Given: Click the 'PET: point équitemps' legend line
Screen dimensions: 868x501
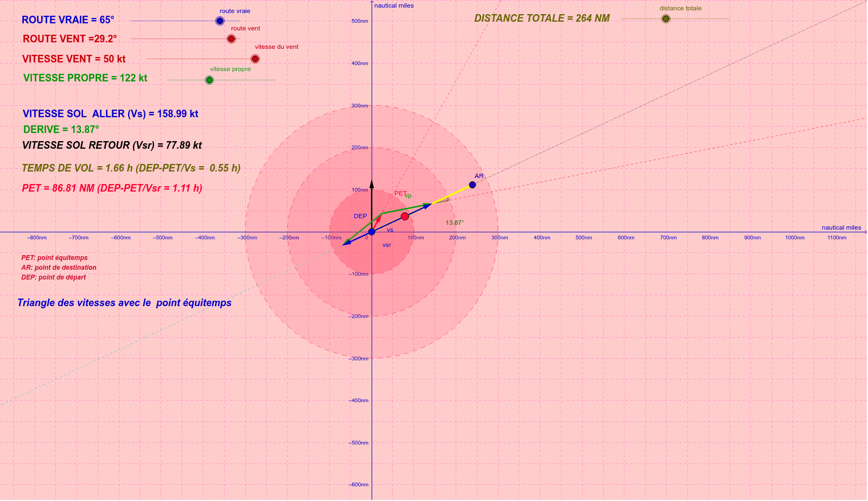Looking at the screenshot, I should pyautogui.click(x=54, y=258).
